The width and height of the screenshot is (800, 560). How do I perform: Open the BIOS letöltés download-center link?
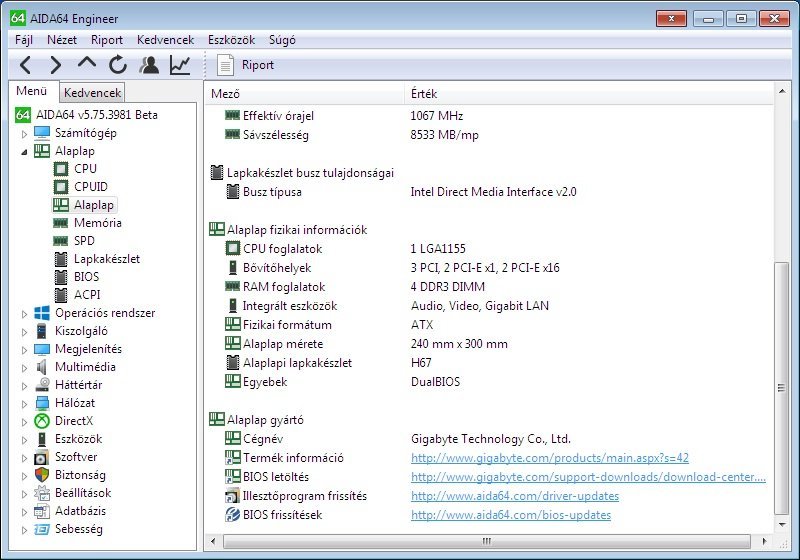(x=588, y=477)
